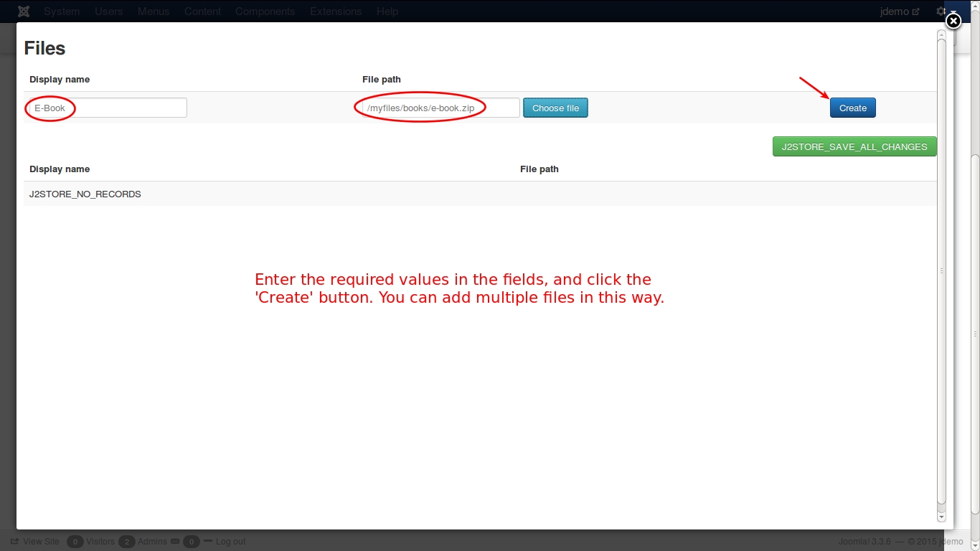Close the Files modal with the X icon

953,22
